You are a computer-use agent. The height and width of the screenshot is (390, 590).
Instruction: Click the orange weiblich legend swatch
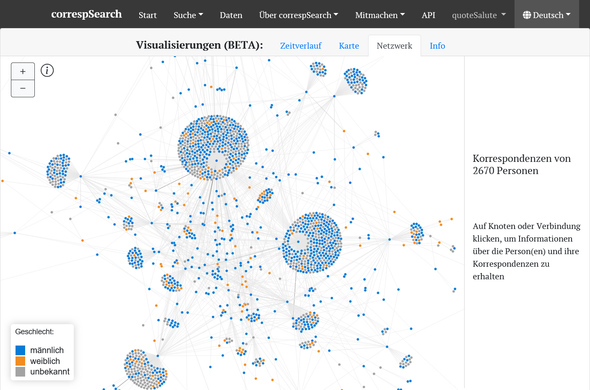click(20, 361)
